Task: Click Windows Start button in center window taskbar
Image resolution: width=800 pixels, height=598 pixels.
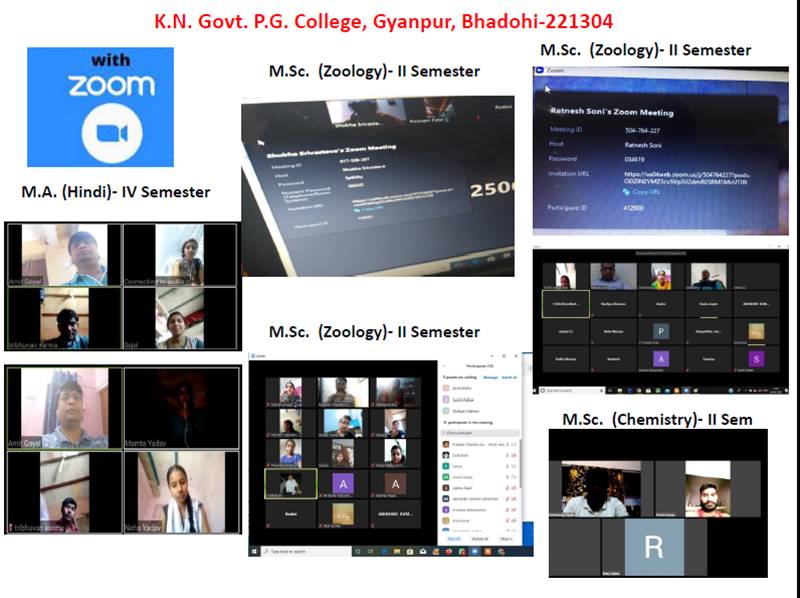Action: 254,551
